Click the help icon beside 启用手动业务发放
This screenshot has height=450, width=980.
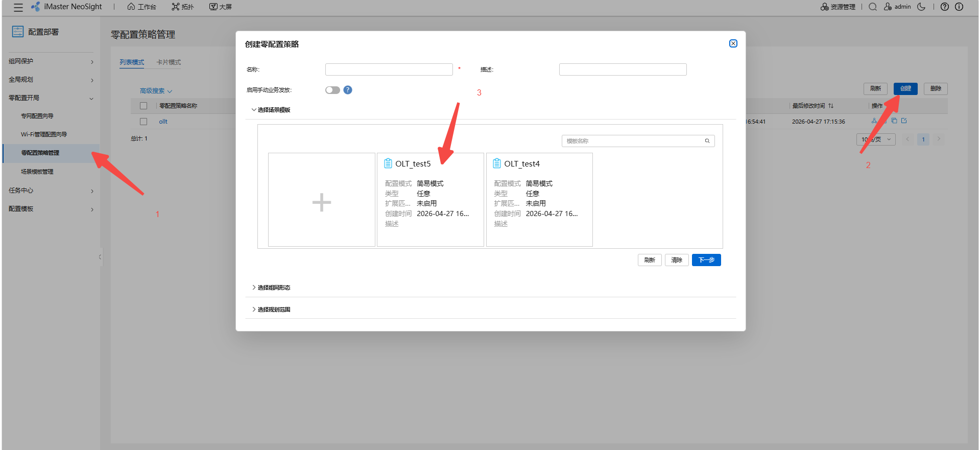coord(348,90)
